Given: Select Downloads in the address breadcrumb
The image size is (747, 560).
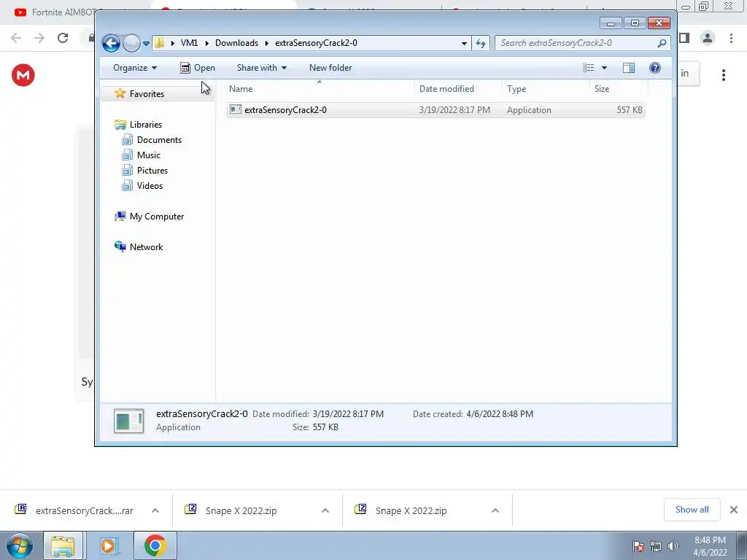Looking at the screenshot, I should click(236, 43).
